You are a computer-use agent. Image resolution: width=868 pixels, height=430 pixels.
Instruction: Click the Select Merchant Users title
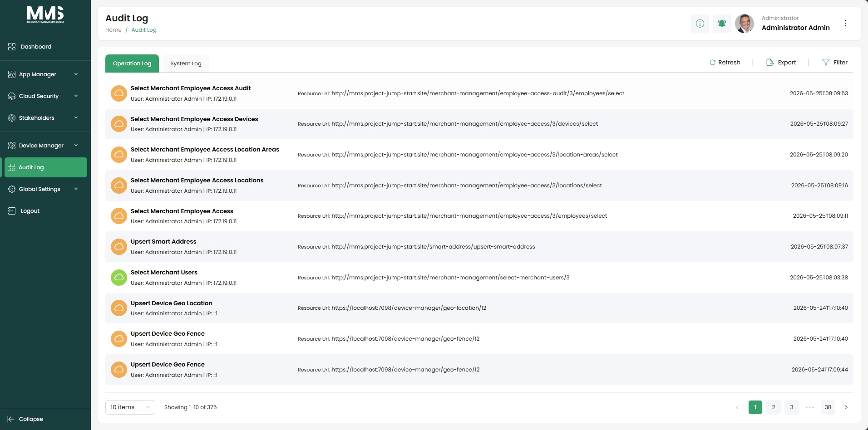click(x=164, y=273)
